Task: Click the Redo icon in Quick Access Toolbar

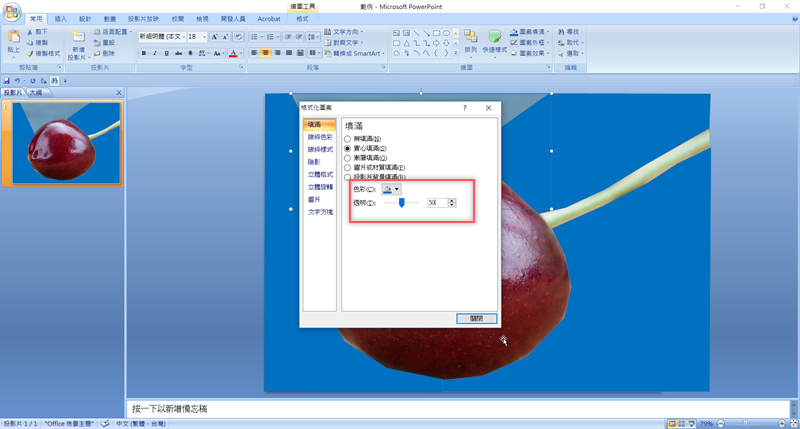Action: (33, 81)
